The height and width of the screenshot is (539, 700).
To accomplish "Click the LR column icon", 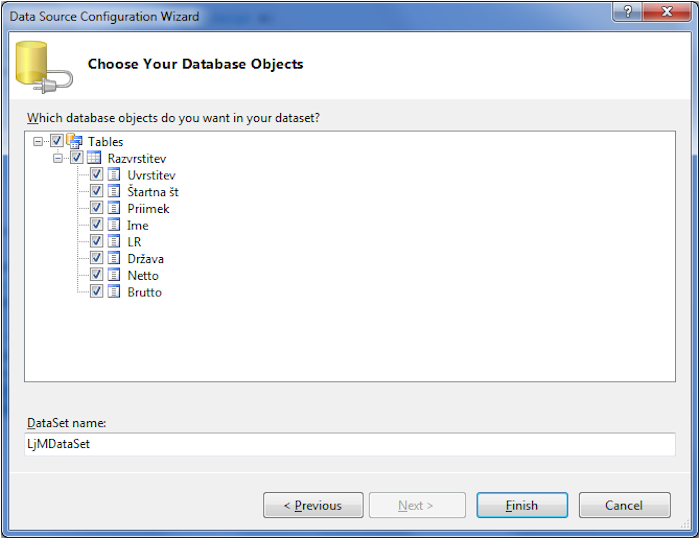I will pos(115,242).
